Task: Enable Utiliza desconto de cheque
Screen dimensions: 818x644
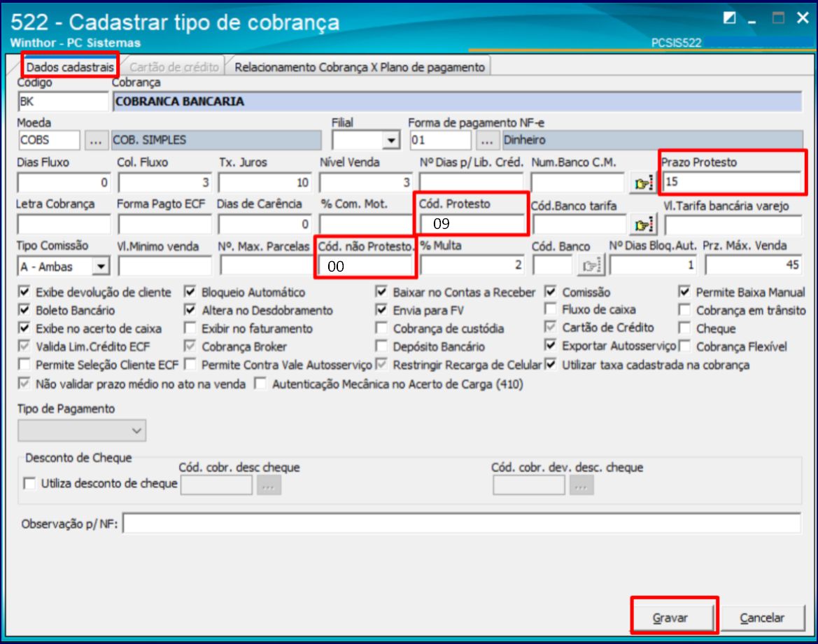Action: [29, 484]
